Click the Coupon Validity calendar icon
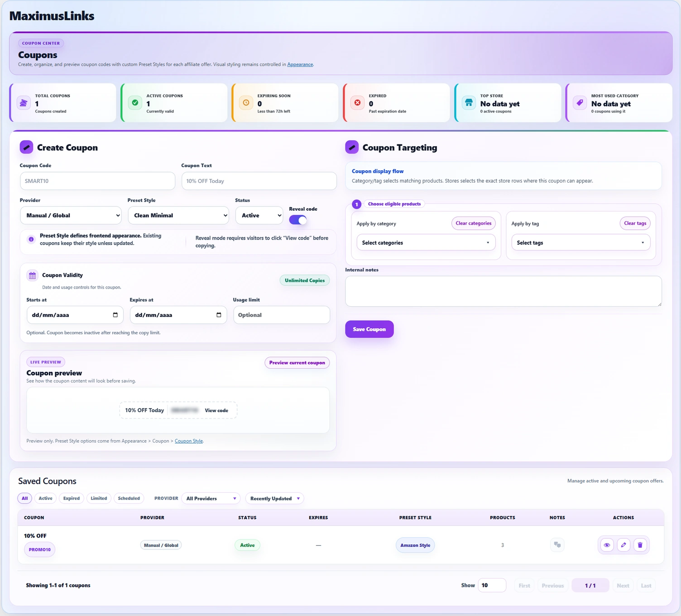The width and height of the screenshot is (681, 616). pyautogui.click(x=32, y=275)
